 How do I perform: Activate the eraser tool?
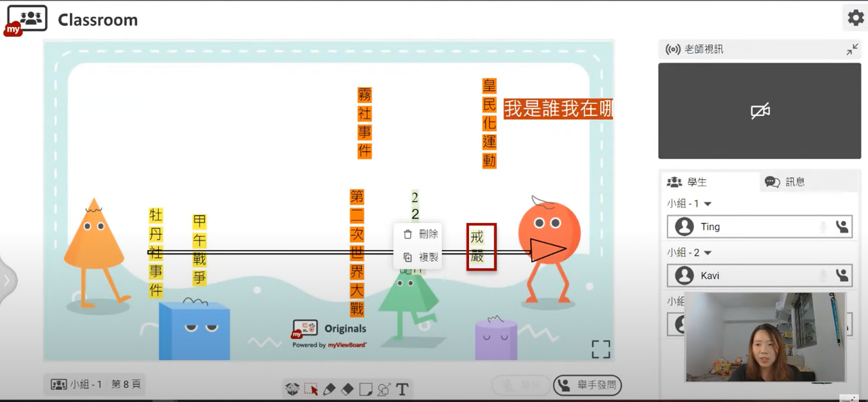pos(347,389)
